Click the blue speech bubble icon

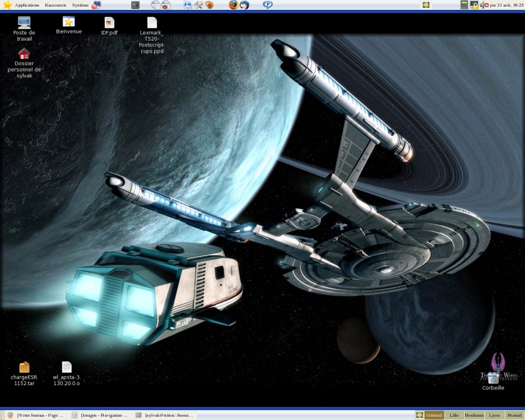click(268, 5)
